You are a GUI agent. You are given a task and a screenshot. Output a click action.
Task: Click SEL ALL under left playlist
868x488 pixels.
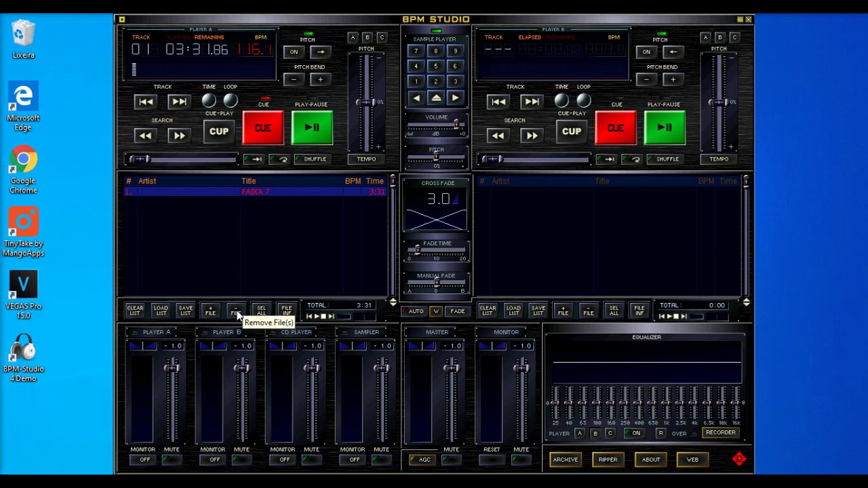tap(261, 310)
